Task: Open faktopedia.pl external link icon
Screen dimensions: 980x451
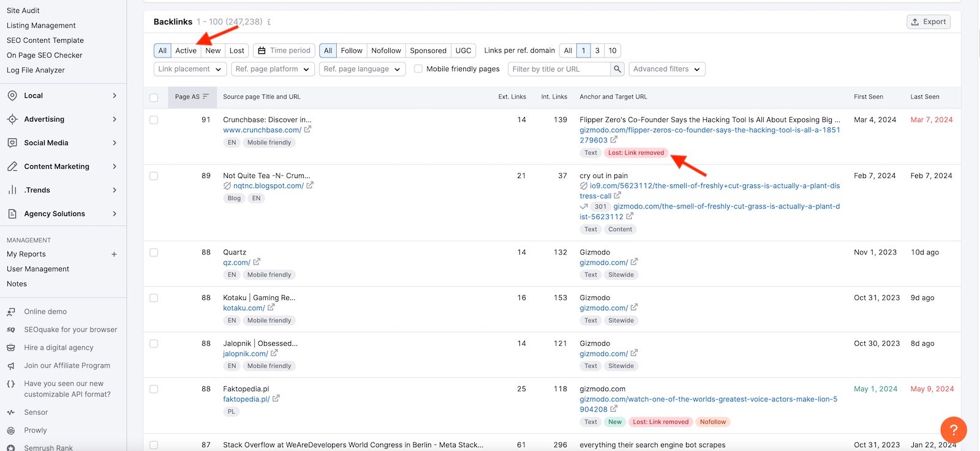Action: pos(276,398)
